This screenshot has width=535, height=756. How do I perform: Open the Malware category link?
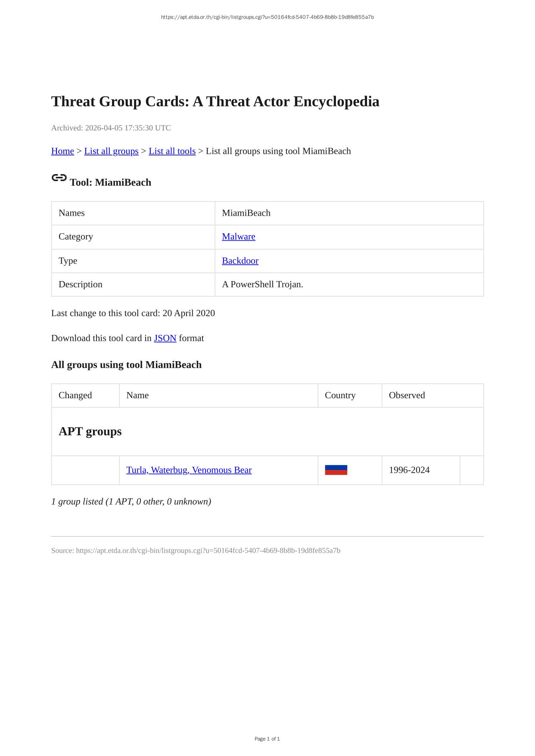coord(239,237)
